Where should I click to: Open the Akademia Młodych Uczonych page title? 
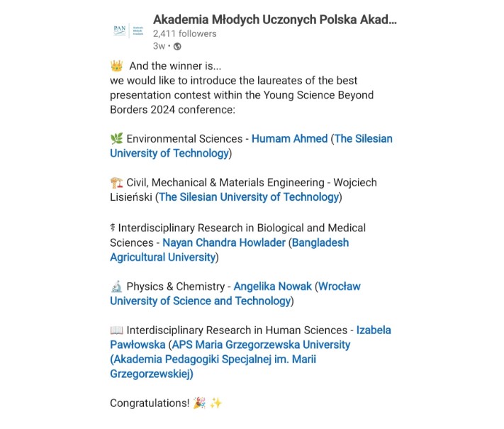pos(275,20)
